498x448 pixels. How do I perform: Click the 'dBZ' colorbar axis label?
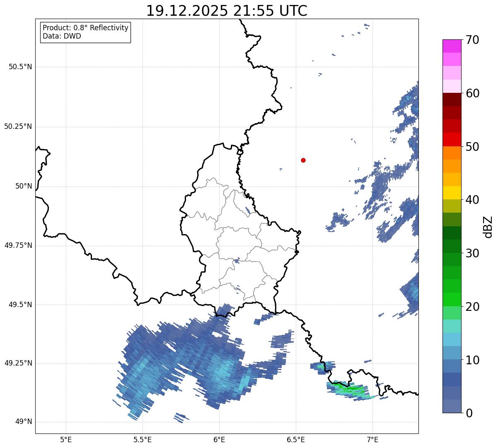(488, 227)
